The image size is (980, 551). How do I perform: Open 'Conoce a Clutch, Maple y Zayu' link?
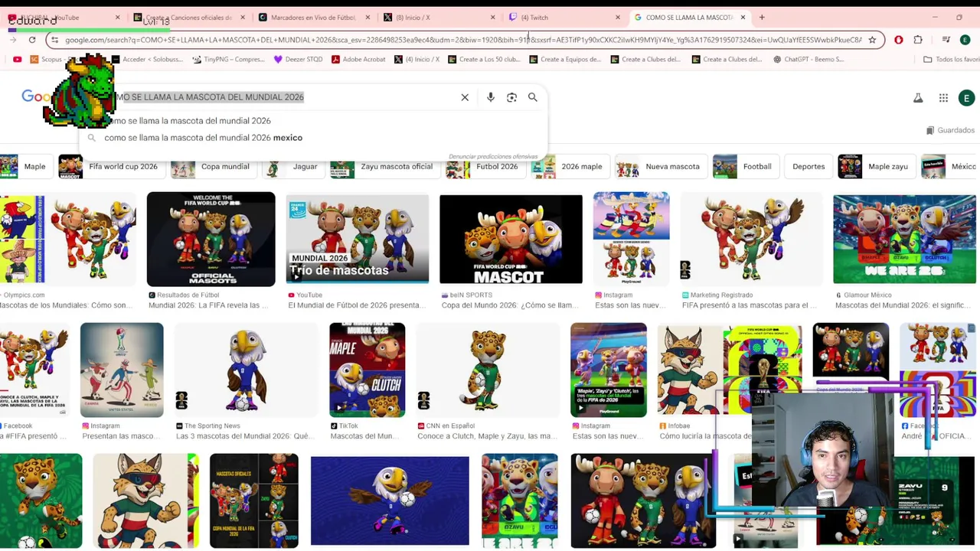(488, 436)
